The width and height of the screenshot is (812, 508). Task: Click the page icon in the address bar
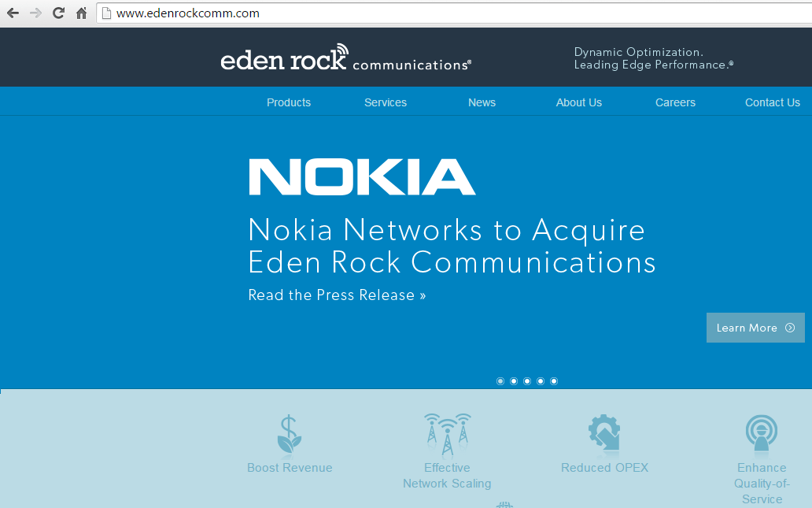(107, 13)
